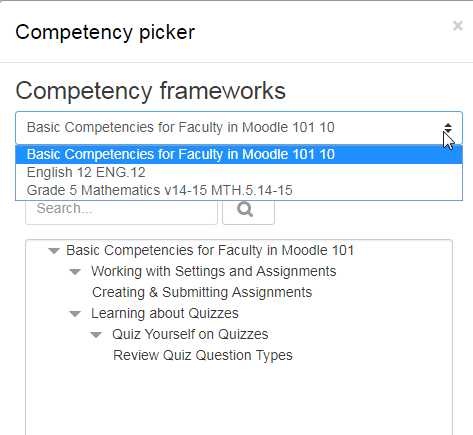
Task: Select the highlighted Basic Competencies for Faculty option
Action: pyautogui.click(x=239, y=154)
